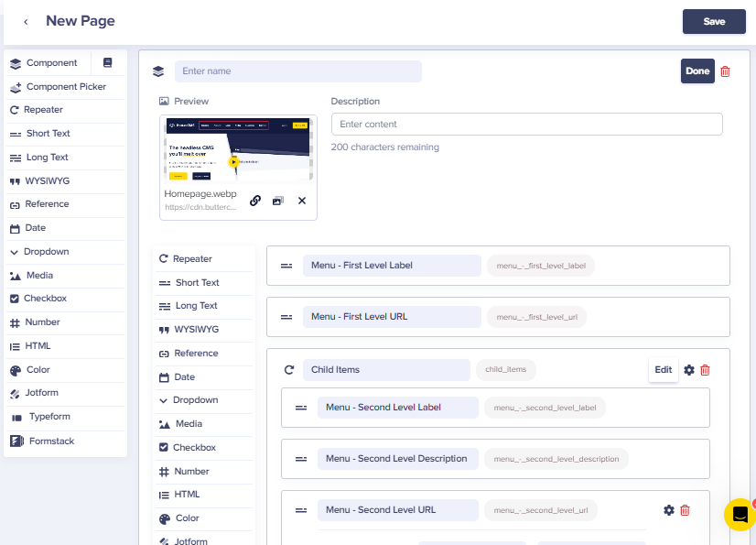Add Short Text from the inner field list
Screen dimensions: 756x545
[x=204, y=283]
